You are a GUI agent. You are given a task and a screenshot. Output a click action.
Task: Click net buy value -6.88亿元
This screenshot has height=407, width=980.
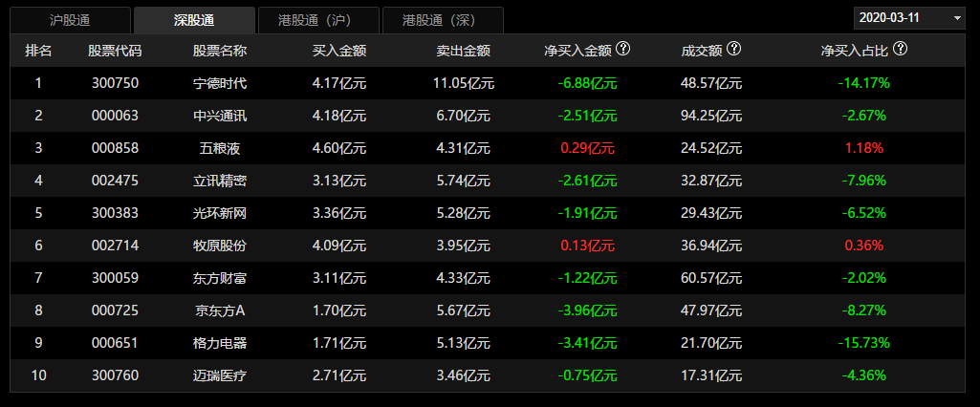coord(587,83)
